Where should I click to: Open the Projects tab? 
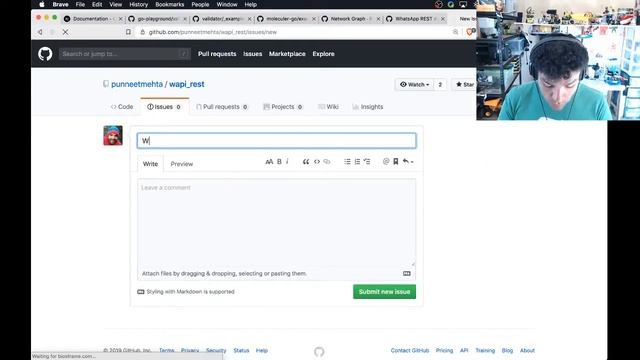click(283, 107)
